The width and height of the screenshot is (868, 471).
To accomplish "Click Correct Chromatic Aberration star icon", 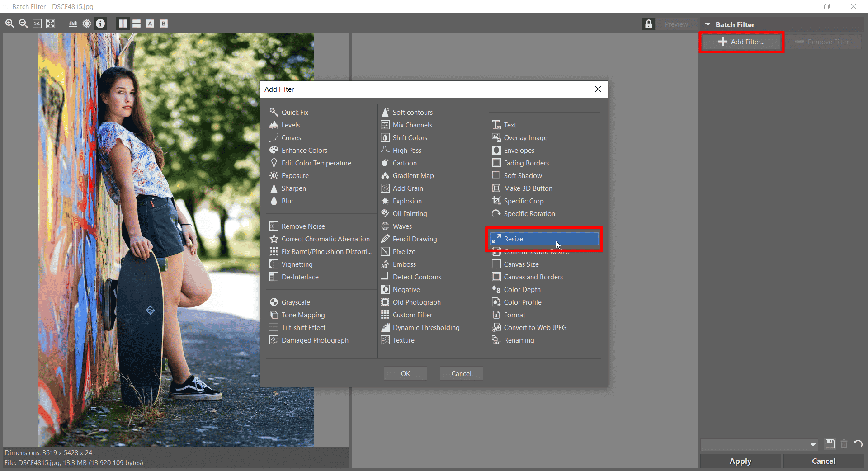I will (274, 239).
